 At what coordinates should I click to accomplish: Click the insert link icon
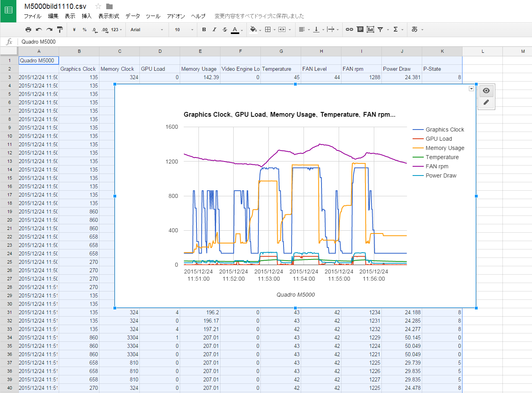coord(349,30)
